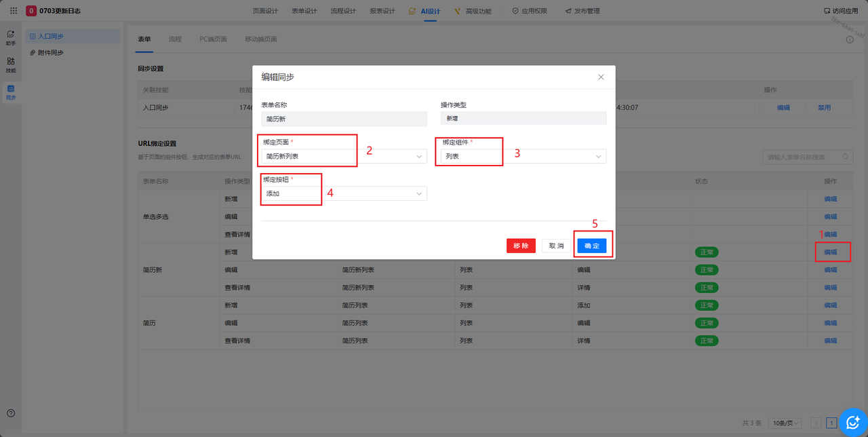Click search icon in form name search
This screenshot has height=437, width=868.
pyautogui.click(x=846, y=157)
